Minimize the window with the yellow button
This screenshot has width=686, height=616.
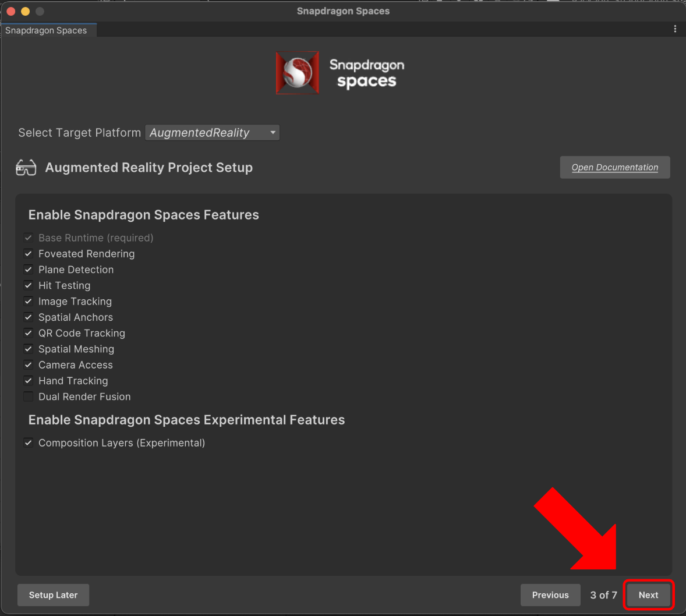tap(26, 12)
